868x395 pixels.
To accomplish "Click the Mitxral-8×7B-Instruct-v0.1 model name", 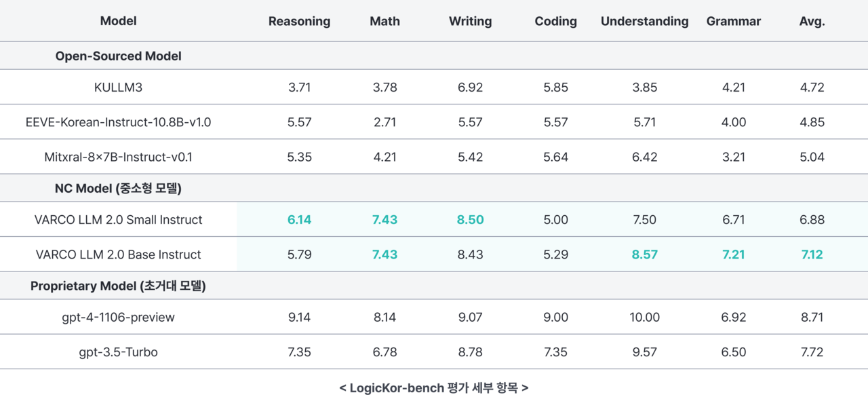I will point(118,157).
